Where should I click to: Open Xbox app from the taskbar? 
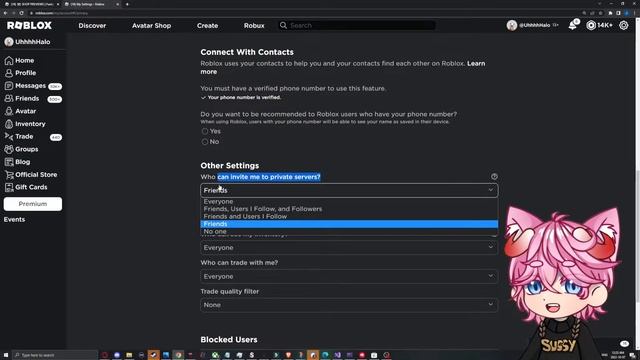click(215, 355)
